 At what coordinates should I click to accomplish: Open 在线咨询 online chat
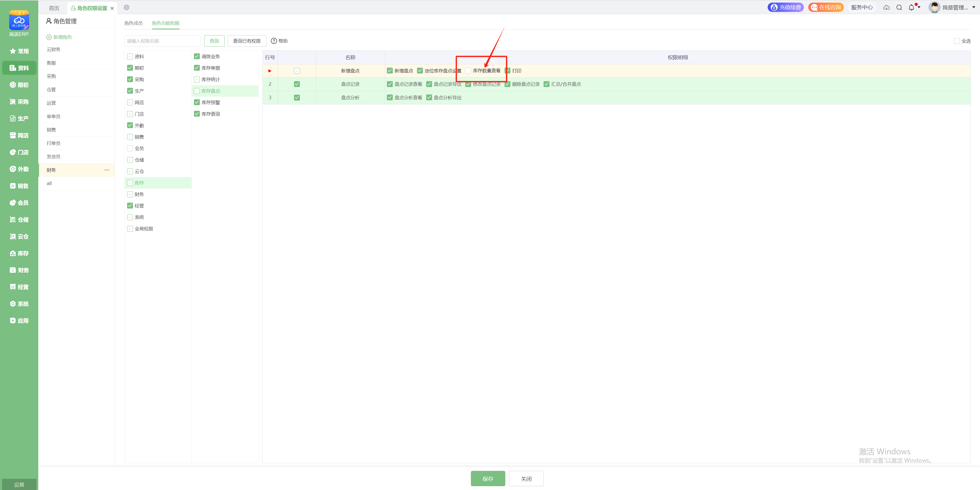click(826, 7)
